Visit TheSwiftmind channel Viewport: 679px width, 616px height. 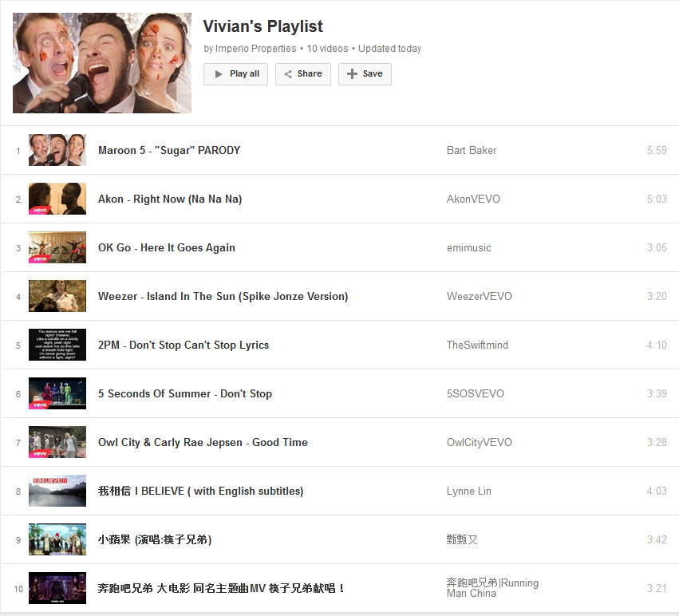(478, 346)
